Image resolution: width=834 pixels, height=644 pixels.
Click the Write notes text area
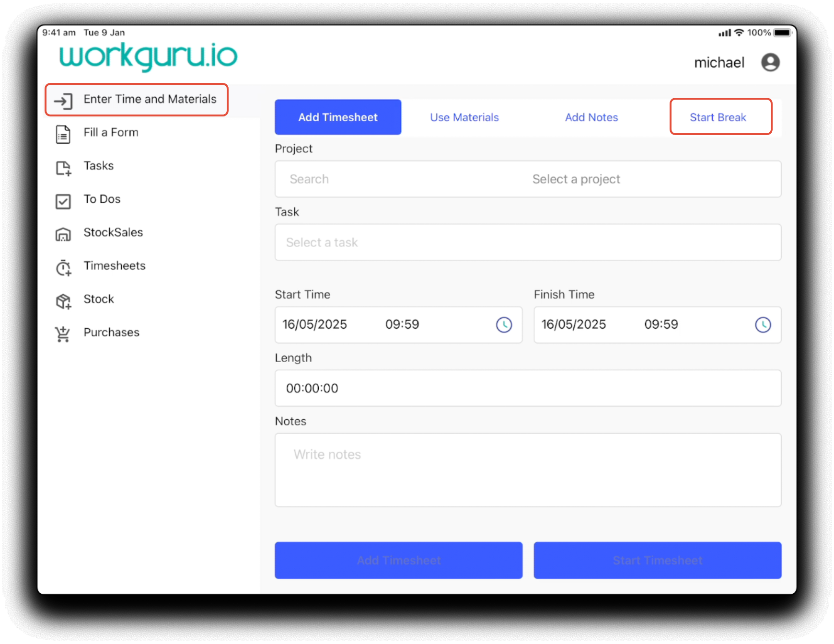pos(528,470)
